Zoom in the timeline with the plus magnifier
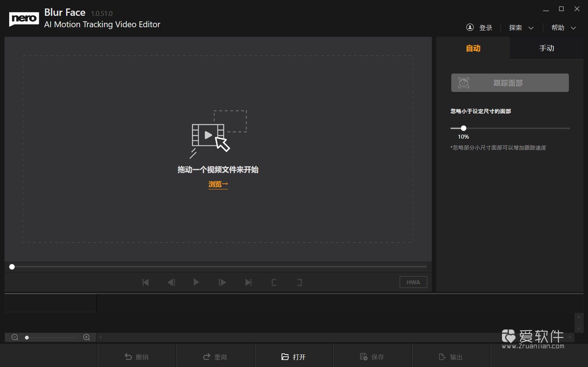The width and height of the screenshot is (588, 367). [86, 337]
